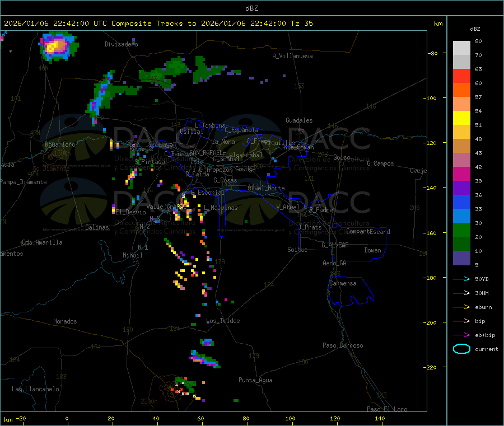Click the 'Tz 35' value in header
The width and height of the screenshot is (504, 426).
(x=301, y=24)
